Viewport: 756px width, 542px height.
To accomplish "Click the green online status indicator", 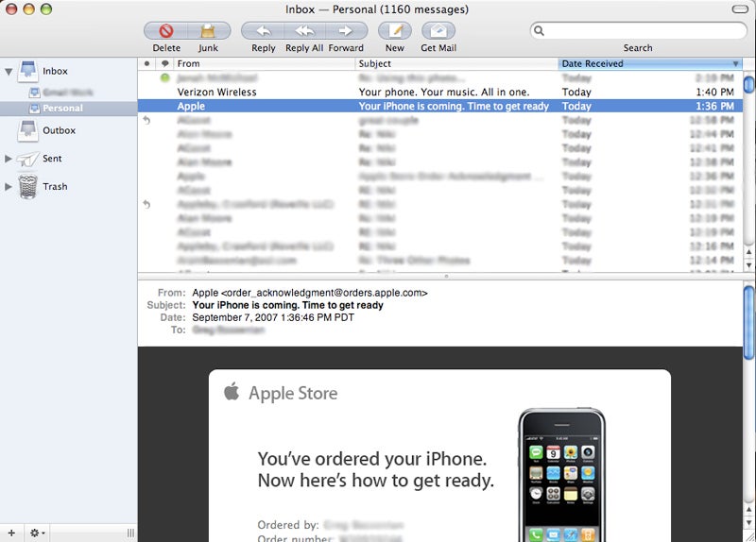I will tap(164, 77).
